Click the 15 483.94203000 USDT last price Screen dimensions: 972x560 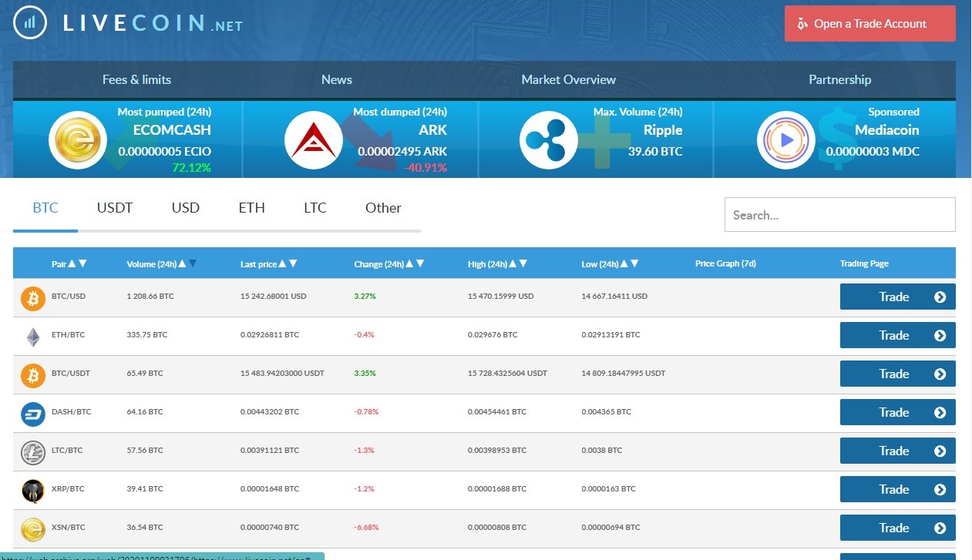282,374
